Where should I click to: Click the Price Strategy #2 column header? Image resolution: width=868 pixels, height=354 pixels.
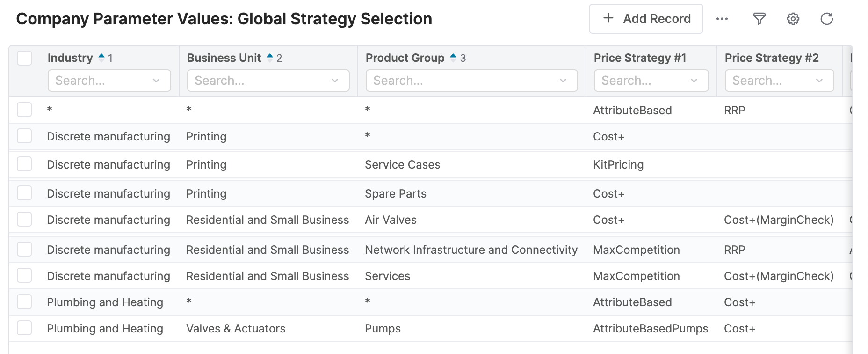pos(771,58)
